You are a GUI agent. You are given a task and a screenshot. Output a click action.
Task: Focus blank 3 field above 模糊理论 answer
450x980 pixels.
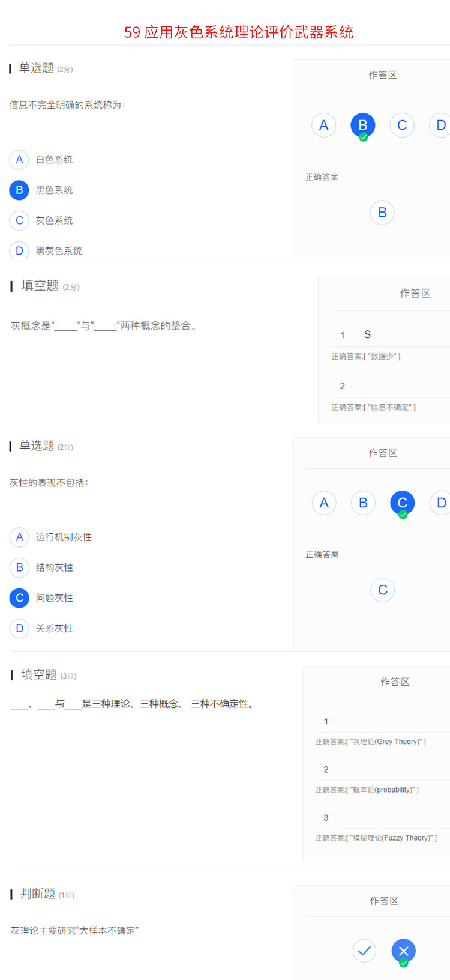coord(390,817)
